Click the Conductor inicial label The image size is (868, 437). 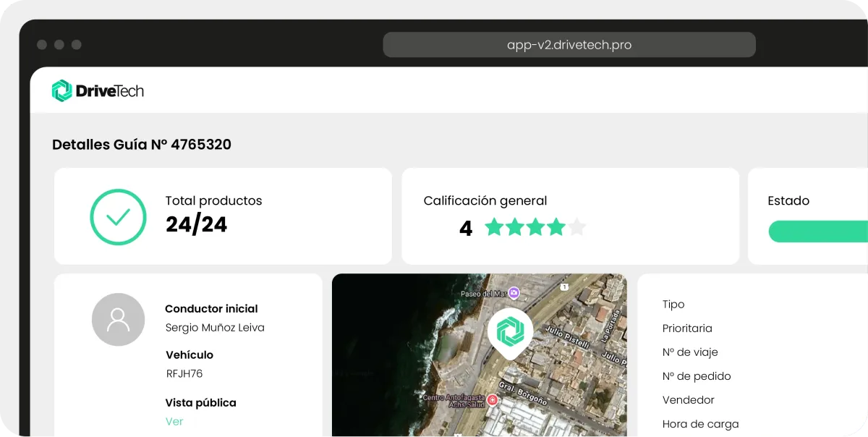click(211, 308)
